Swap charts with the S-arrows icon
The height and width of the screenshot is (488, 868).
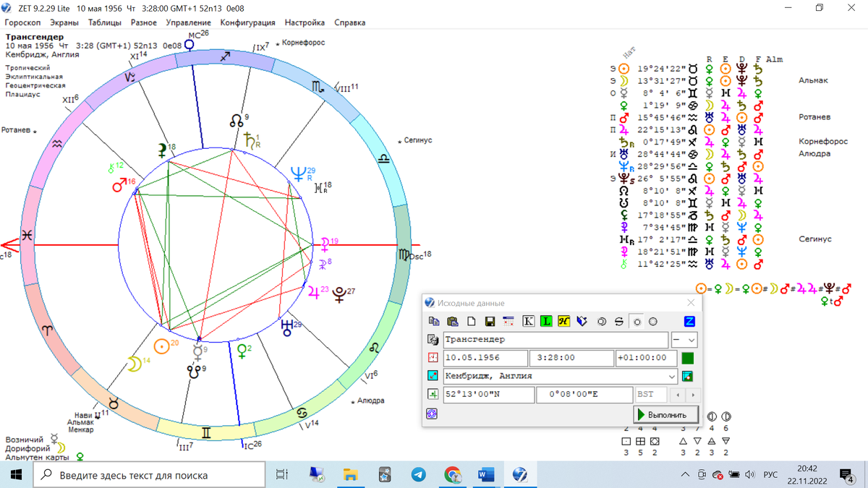[x=618, y=321]
